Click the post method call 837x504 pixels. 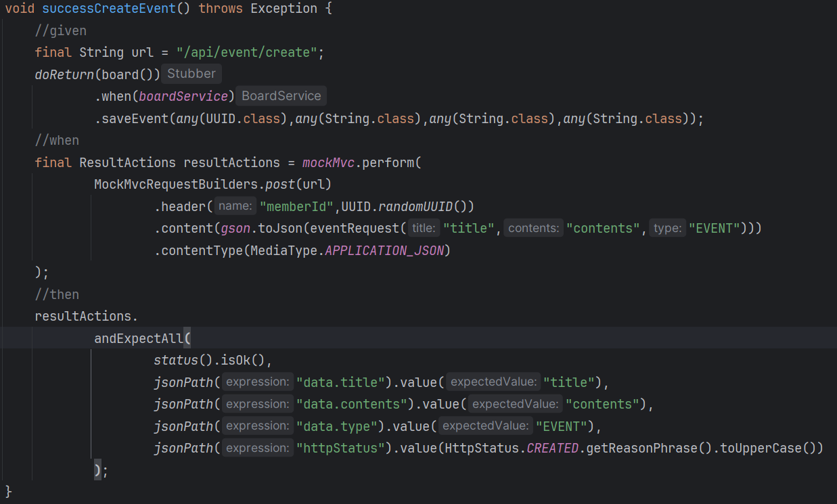click(x=280, y=184)
